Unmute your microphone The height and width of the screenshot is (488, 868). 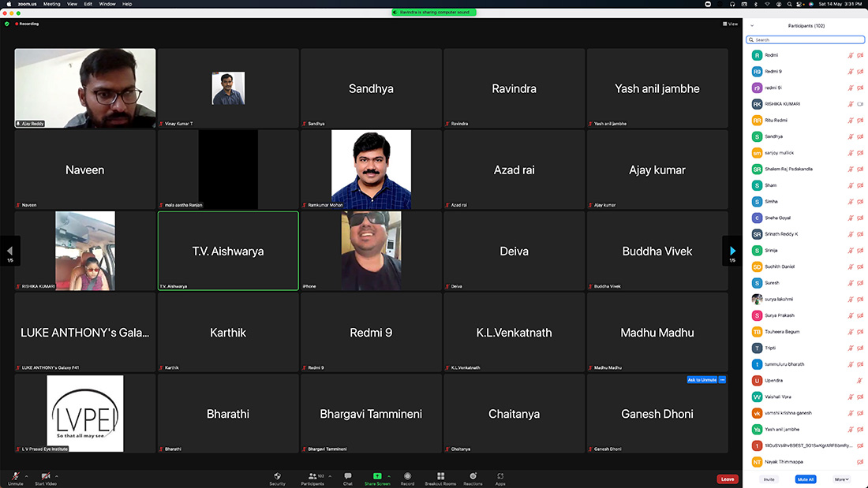(x=15, y=476)
